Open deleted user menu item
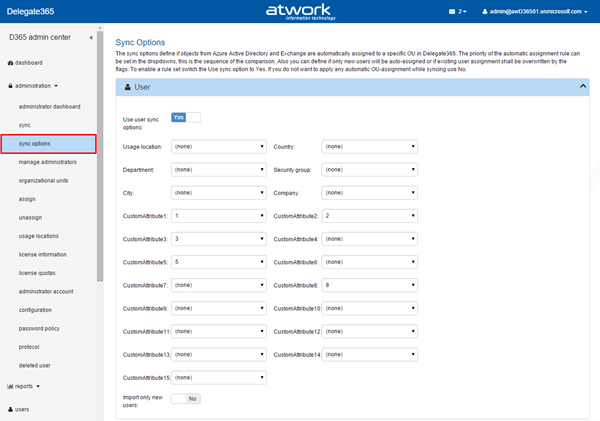This screenshot has height=421, width=600. tap(34, 366)
